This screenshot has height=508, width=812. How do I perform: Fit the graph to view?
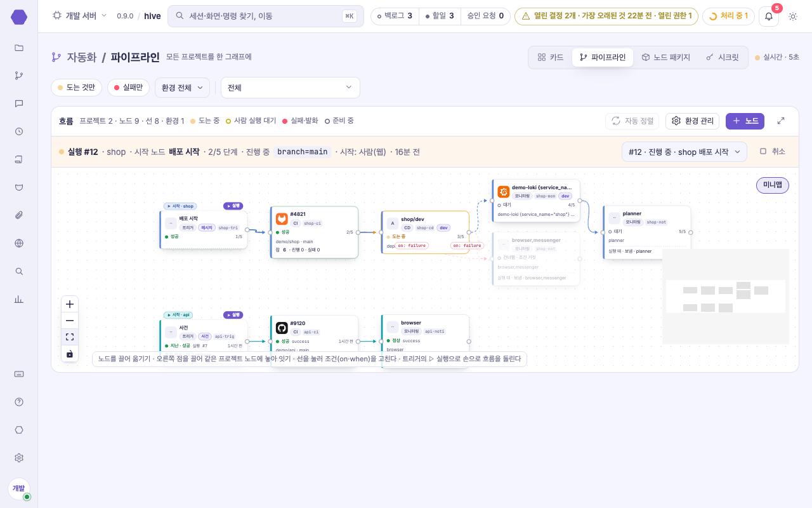coord(70,337)
